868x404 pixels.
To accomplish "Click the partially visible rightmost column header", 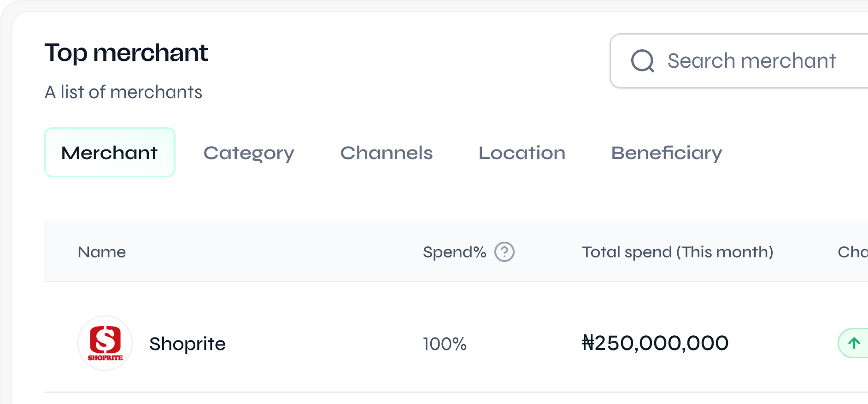I will pyautogui.click(x=852, y=252).
